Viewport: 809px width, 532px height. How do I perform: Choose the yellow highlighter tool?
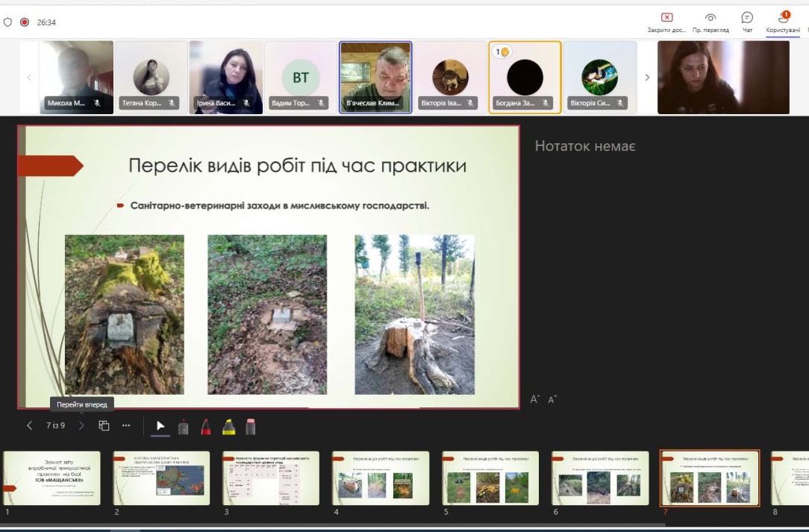coord(228,426)
